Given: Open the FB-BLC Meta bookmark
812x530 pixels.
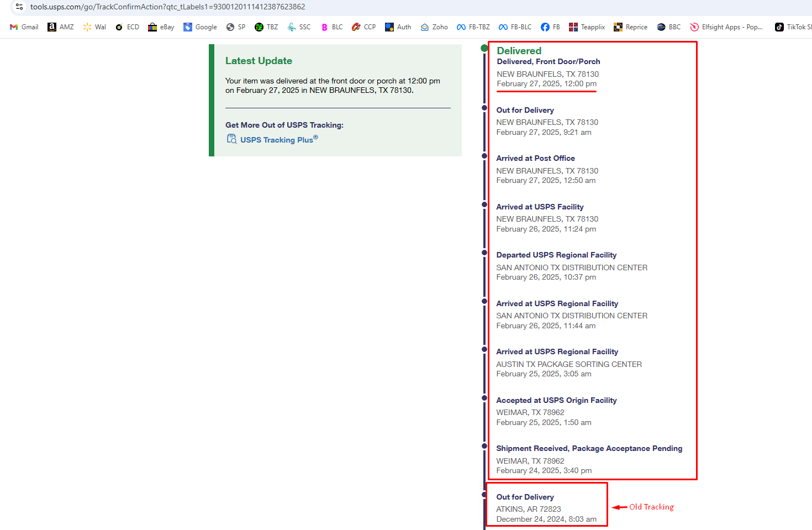Looking at the screenshot, I should 515,27.
